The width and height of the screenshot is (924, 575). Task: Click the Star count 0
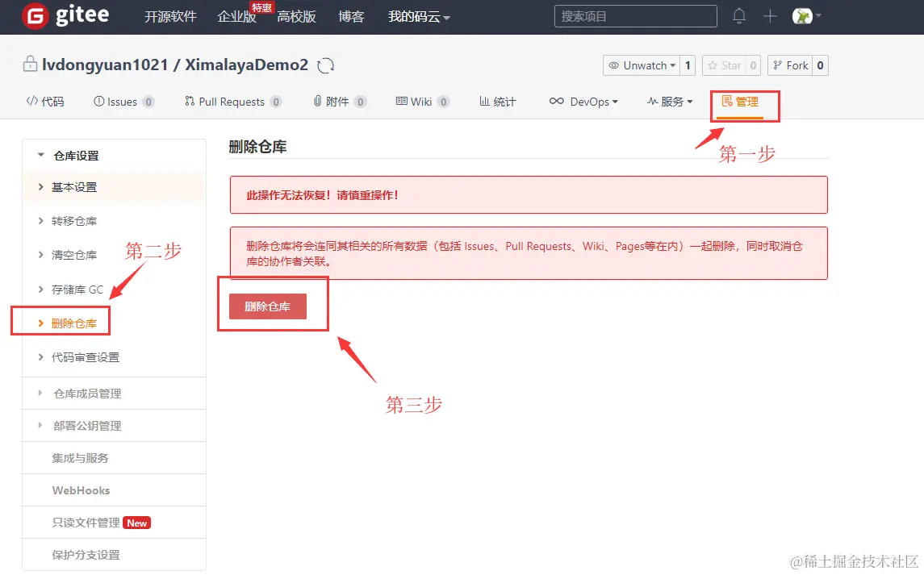pos(753,65)
